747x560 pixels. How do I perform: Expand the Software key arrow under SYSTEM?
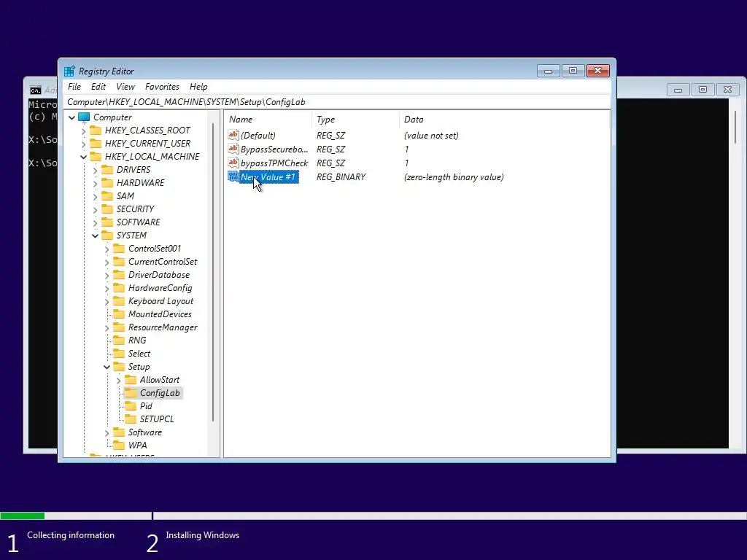(x=107, y=433)
